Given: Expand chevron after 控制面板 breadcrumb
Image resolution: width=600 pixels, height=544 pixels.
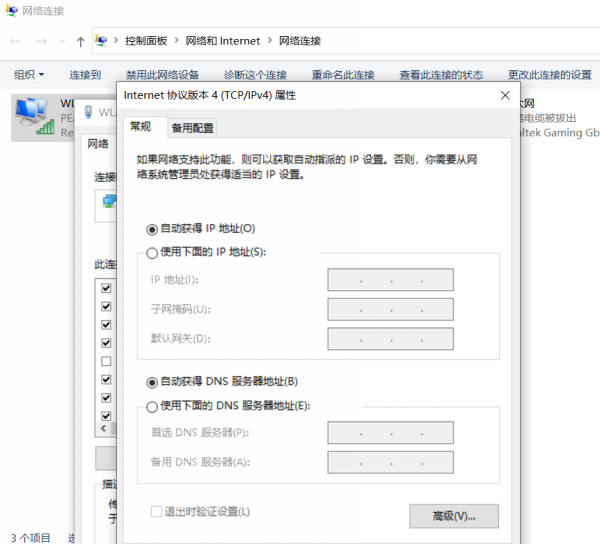Looking at the screenshot, I should click(176, 40).
